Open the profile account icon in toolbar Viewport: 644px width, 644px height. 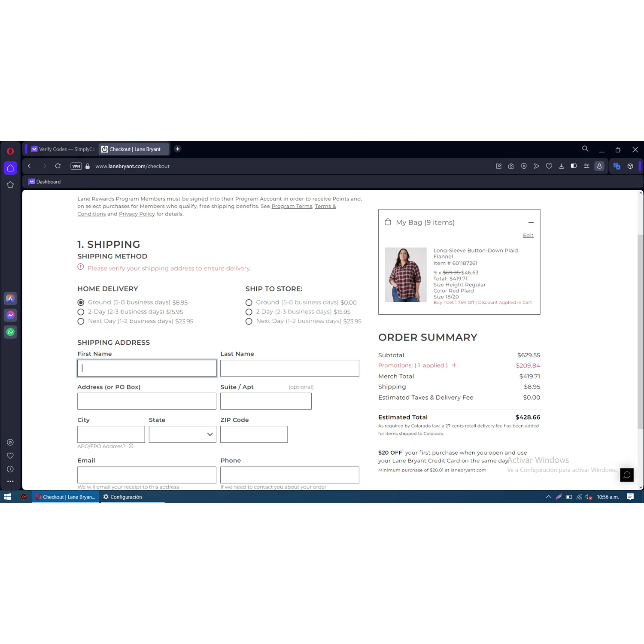coord(599,166)
